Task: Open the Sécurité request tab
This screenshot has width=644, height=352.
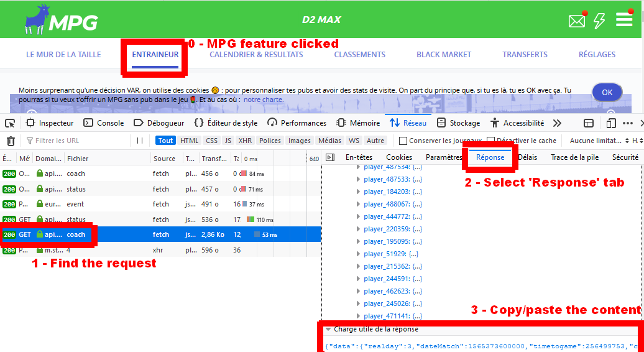Action: coord(625,157)
